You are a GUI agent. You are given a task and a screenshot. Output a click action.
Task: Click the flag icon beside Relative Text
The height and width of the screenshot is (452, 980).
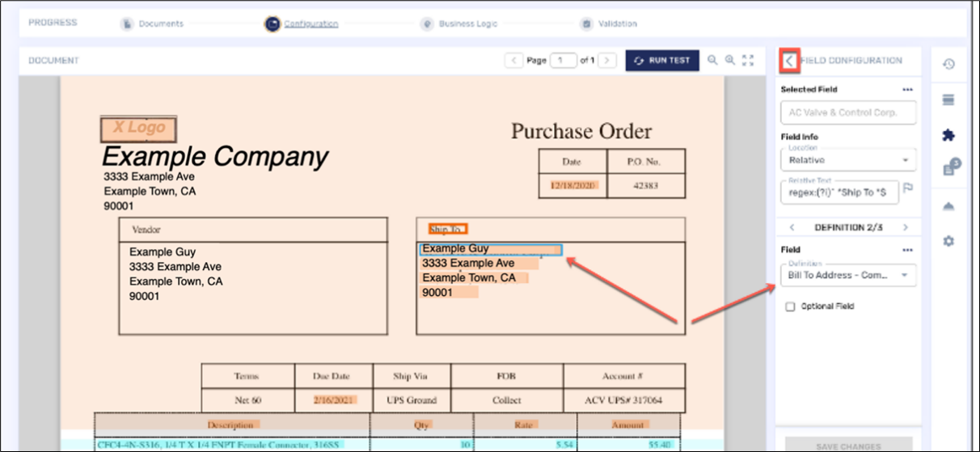(908, 188)
